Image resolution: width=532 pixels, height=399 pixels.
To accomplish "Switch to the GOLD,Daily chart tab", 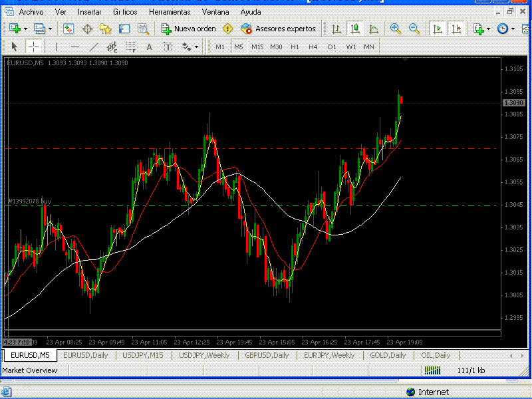I will [388, 355].
